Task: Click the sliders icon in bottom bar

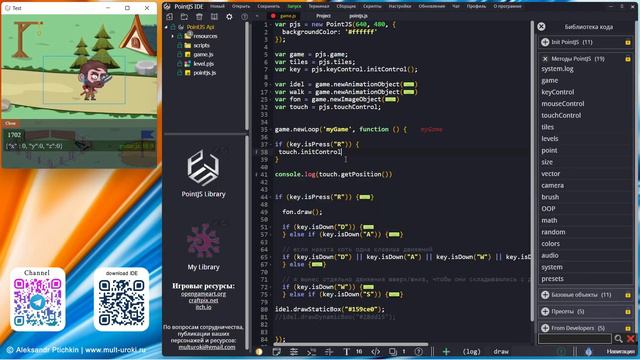Action: 293,351
